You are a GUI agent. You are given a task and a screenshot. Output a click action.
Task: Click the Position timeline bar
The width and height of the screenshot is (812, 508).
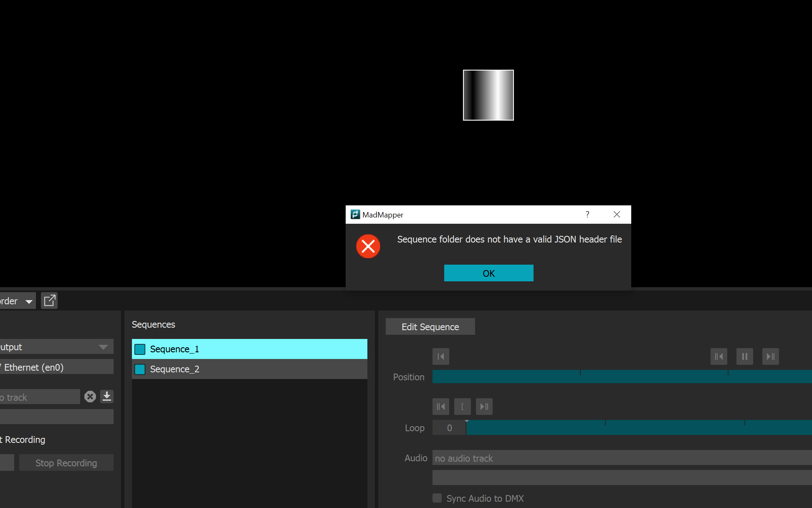point(622,377)
